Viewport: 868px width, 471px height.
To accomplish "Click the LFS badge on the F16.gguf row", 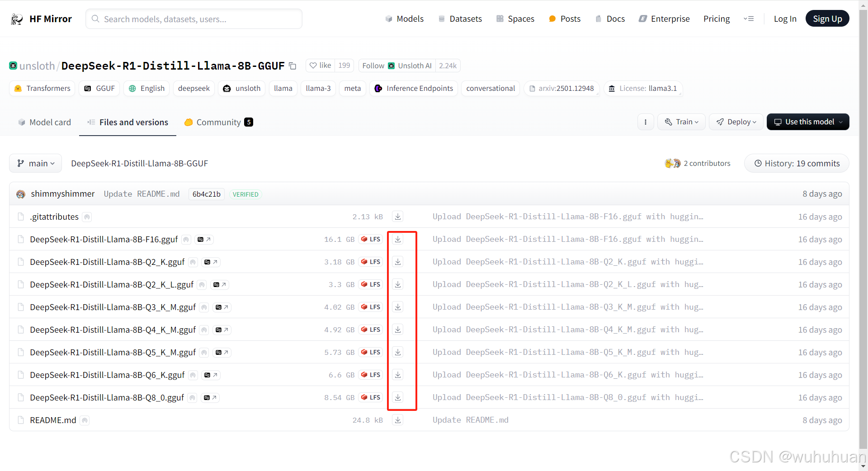I will coord(371,239).
